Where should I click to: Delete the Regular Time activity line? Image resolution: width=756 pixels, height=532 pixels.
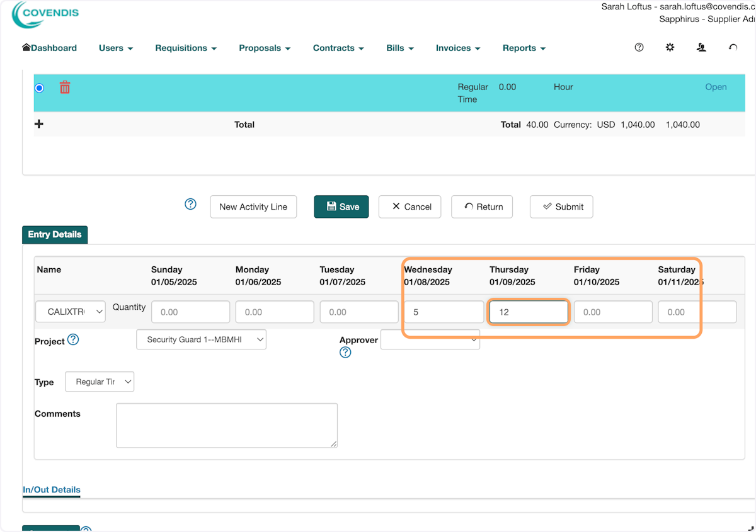(x=64, y=88)
